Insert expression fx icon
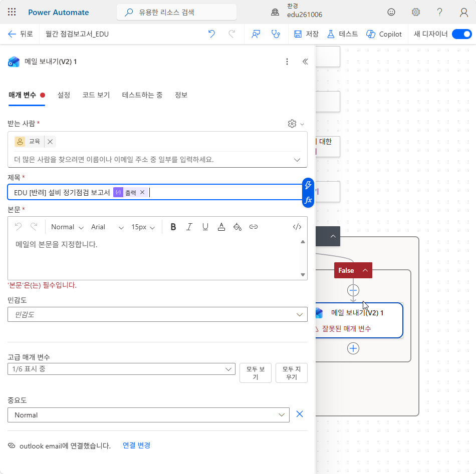This screenshot has width=476, height=474. (308, 200)
